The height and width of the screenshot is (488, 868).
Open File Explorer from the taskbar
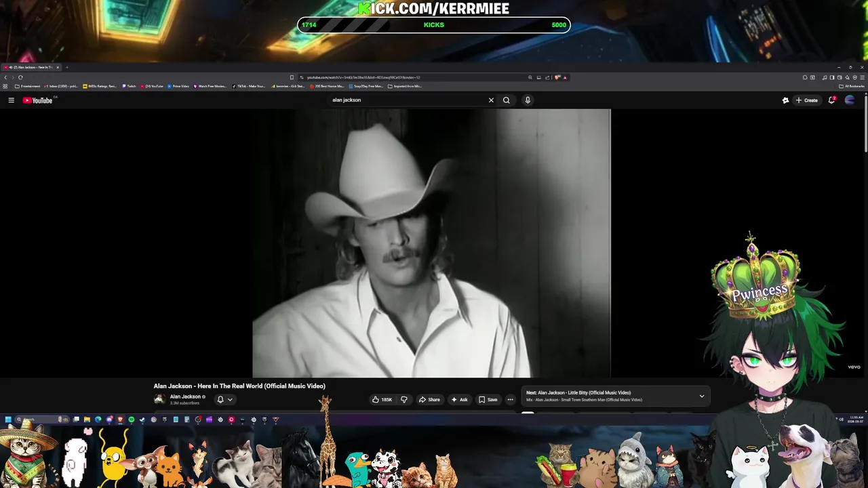point(87,420)
